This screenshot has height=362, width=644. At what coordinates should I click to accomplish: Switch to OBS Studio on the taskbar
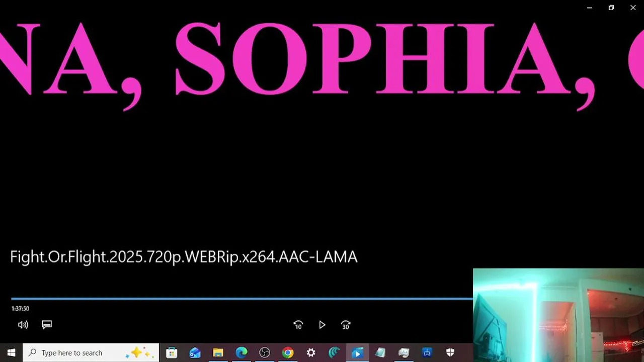(x=265, y=353)
